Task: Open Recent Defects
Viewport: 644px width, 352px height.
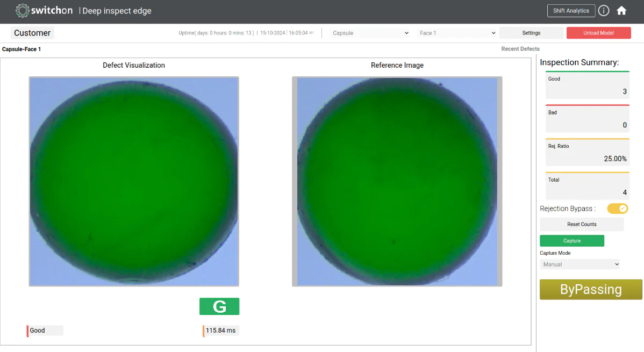Action: pos(520,49)
